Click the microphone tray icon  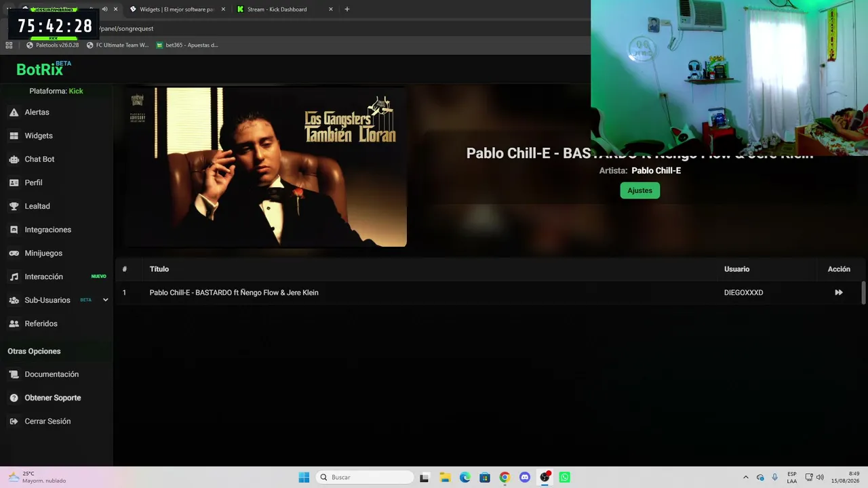point(774,477)
